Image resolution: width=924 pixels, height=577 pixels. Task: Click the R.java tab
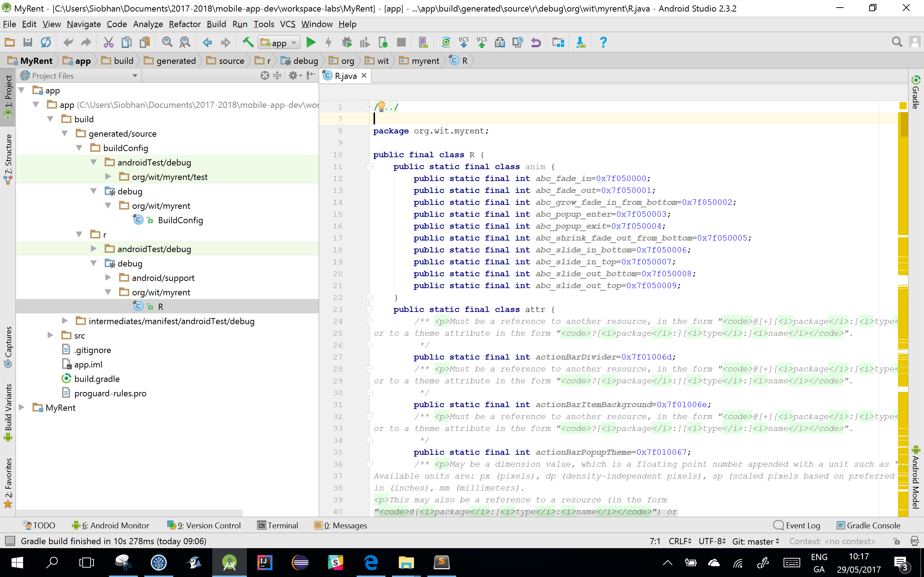pyautogui.click(x=343, y=75)
